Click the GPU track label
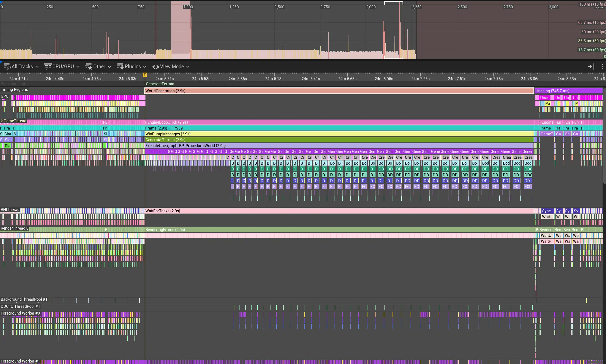The width and height of the screenshot is (606, 364). coord(5,96)
